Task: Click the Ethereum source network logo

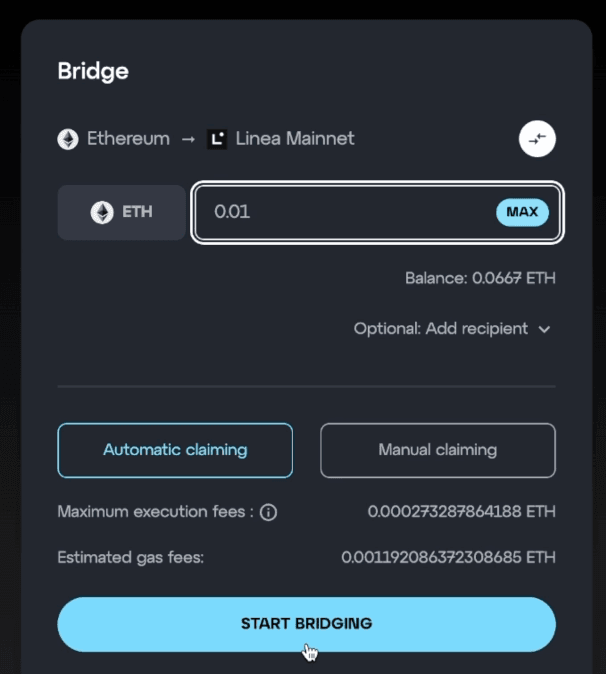Action: (68, 139)
